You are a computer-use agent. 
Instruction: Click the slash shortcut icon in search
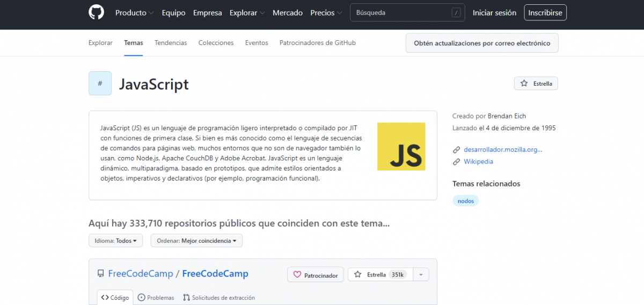[456, 13]
